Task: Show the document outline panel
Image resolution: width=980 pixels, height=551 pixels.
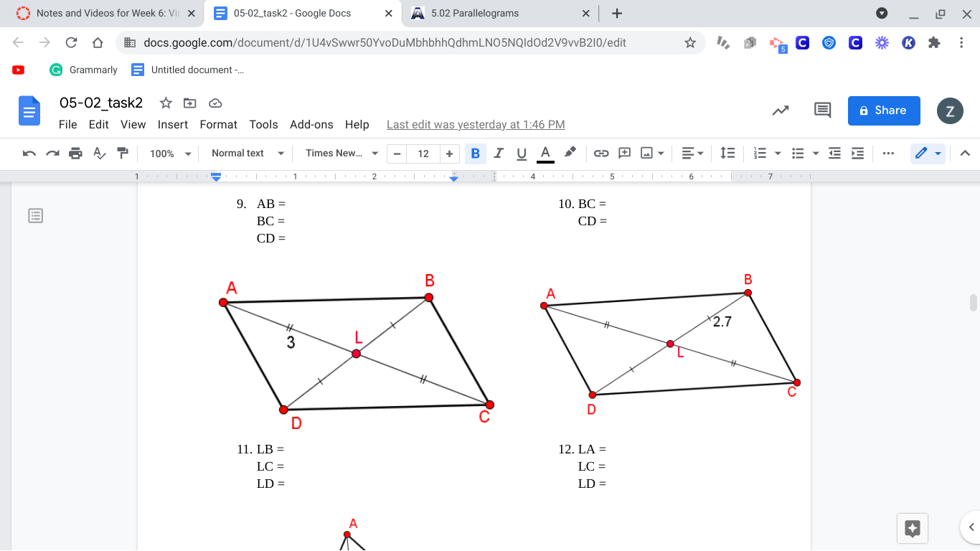Action: click(35, 215)
